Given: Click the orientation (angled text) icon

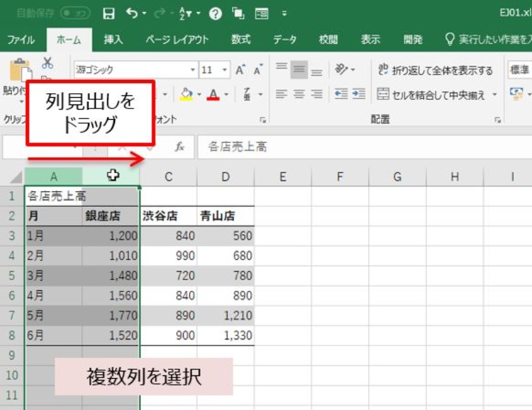Looking at the screenshot, I should pyautogui.click(x=342, y=70).
